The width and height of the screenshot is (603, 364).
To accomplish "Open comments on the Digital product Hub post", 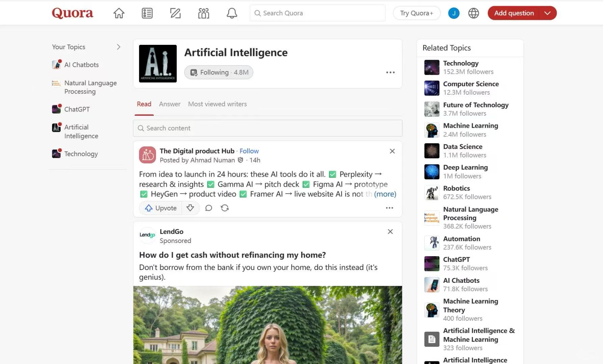I will (209, 208).
